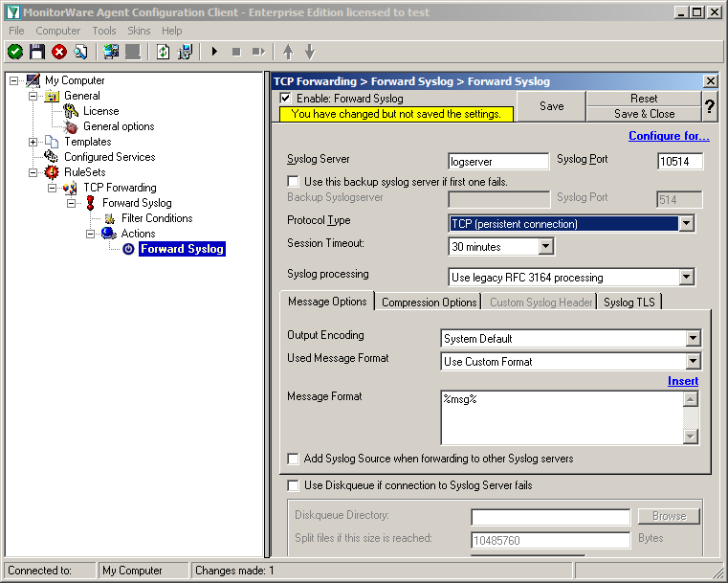Stop the service with stop button
Screen dimensions: 728x583
click(x=236, y=52)
